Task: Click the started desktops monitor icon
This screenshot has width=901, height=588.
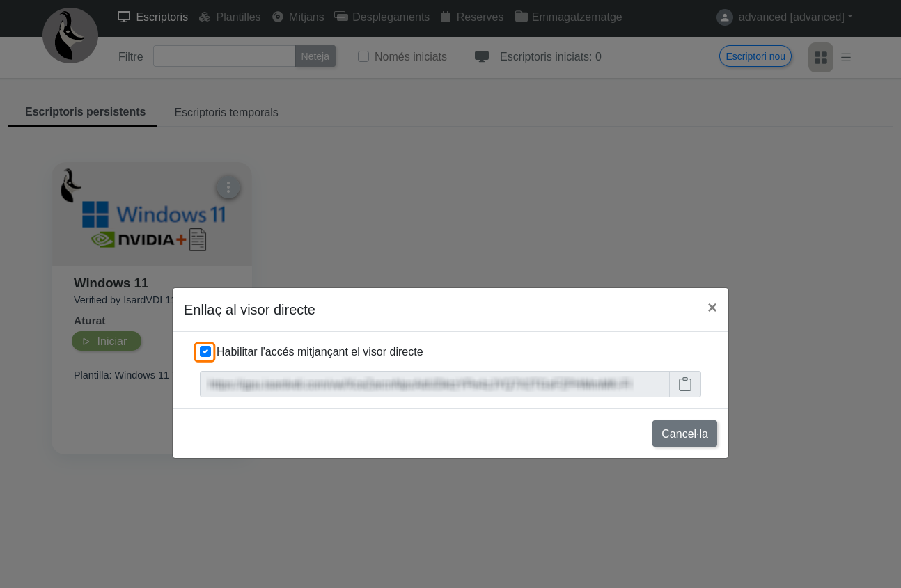Action: (x=481, y=56)
